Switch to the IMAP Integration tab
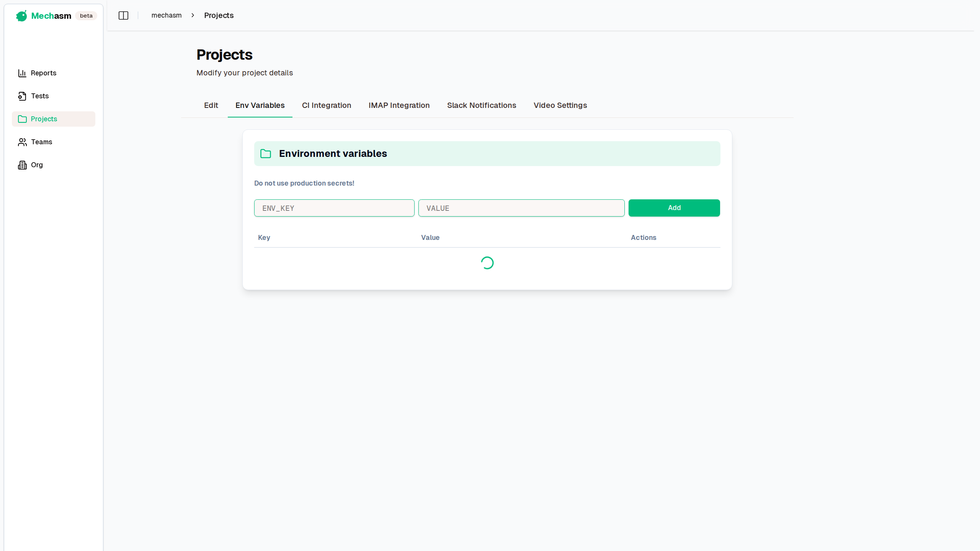980x551 pixels. tap(399, 105)
